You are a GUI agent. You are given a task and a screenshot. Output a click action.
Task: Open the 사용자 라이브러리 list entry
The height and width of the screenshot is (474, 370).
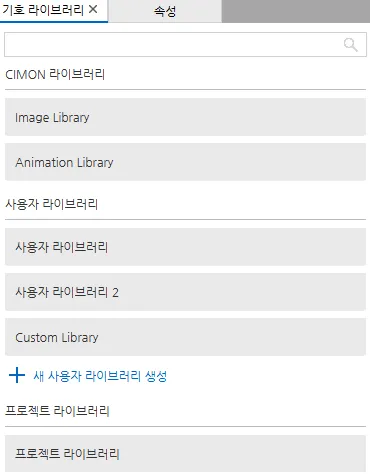pyautogui.click(x=185, y=247)
